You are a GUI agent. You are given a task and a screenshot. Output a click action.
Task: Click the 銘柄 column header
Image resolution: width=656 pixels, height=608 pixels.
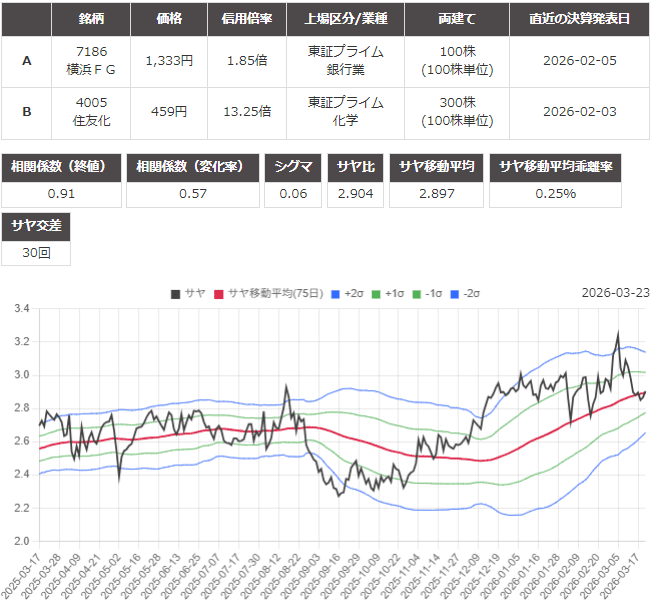(x=90, y=19)
